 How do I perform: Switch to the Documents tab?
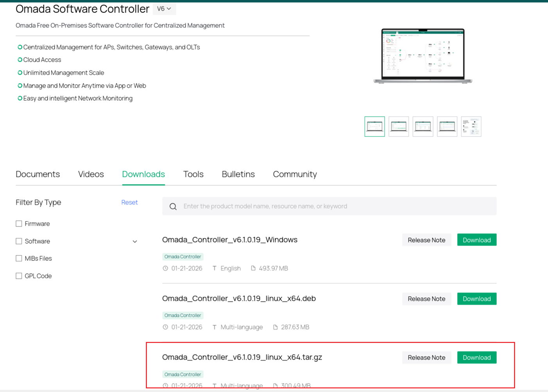[x=38, y=174]
